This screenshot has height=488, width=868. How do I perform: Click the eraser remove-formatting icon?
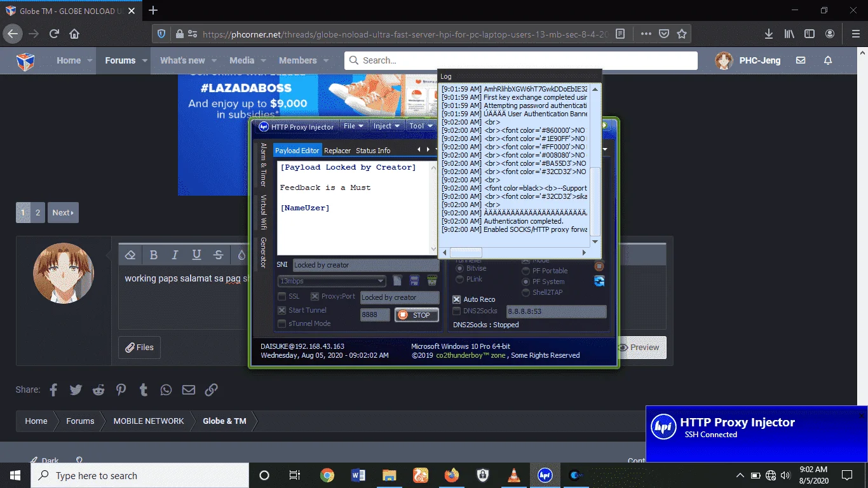pos(130,255)
